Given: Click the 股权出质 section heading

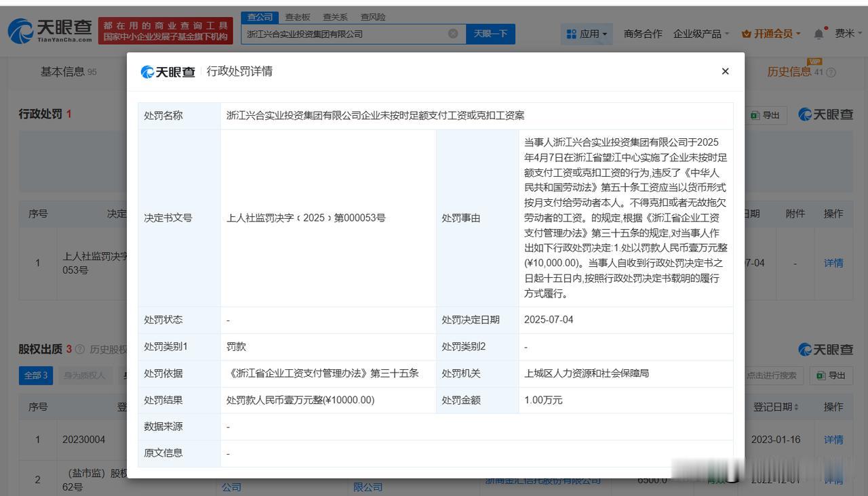Looking at the screenshot, I should [40, 349].
